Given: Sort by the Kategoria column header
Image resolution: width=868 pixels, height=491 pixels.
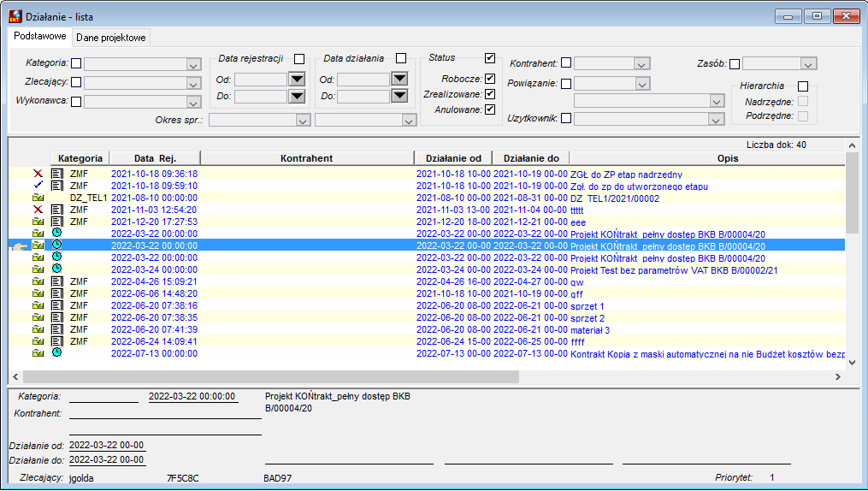Looking at the screenshot, I should 80,158.
